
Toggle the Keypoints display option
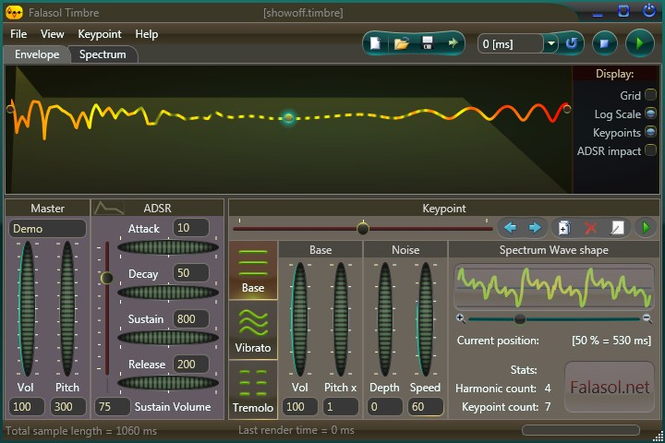coord(650,132)
